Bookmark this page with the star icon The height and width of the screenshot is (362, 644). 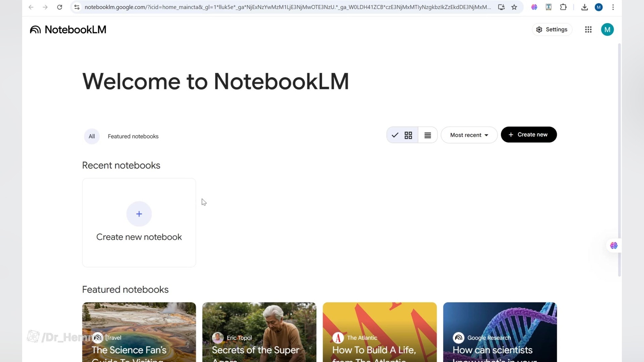[x=514, y=7]
